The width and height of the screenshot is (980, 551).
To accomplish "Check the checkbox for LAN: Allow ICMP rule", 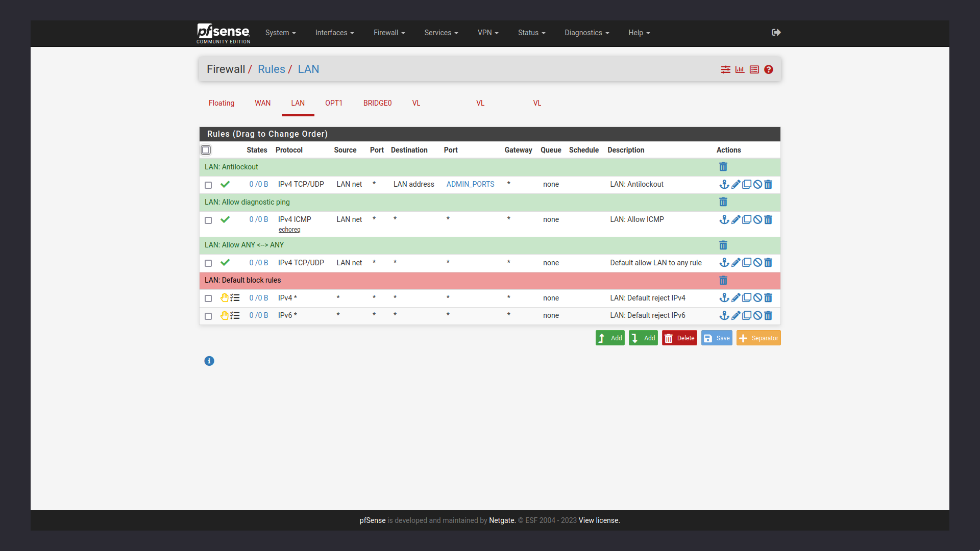I will point(208,220).
